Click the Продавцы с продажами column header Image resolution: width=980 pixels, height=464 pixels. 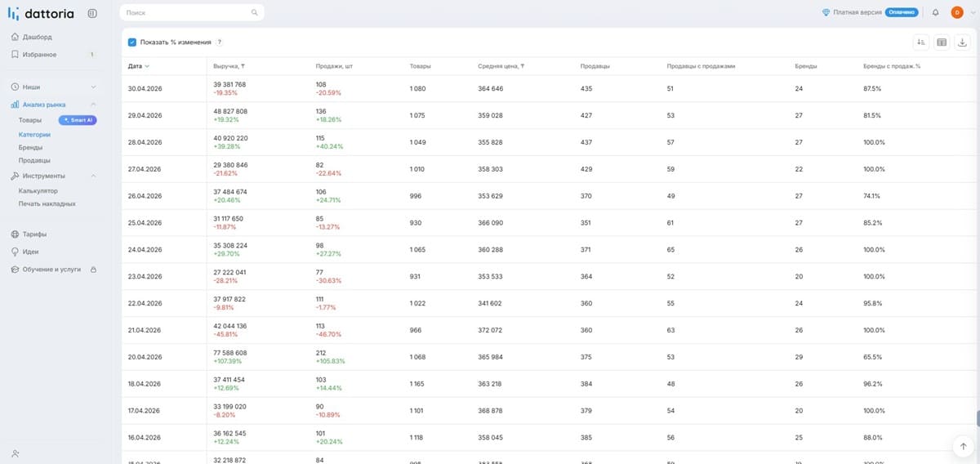702,66
